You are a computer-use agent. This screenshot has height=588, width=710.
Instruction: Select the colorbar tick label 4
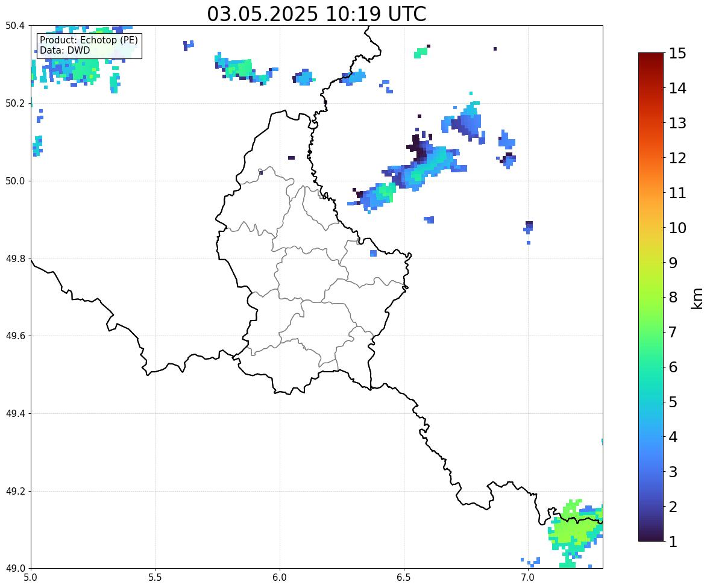point(673,437)
